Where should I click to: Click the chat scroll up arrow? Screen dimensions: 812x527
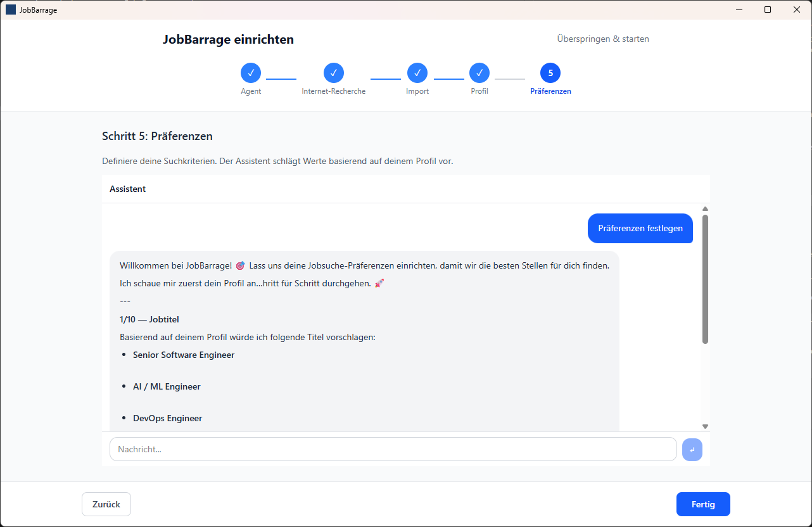[x=705, y=208]
